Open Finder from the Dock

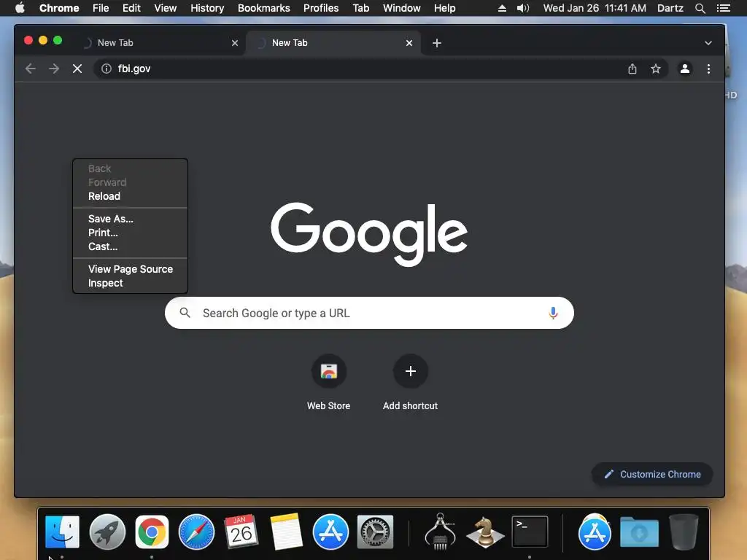[x=63, y=532]
